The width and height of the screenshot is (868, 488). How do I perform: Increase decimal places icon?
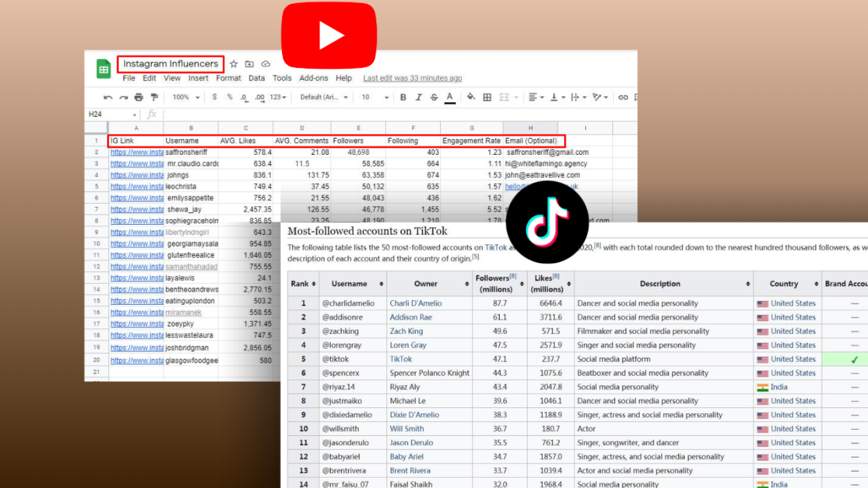(x=260, y=97)
